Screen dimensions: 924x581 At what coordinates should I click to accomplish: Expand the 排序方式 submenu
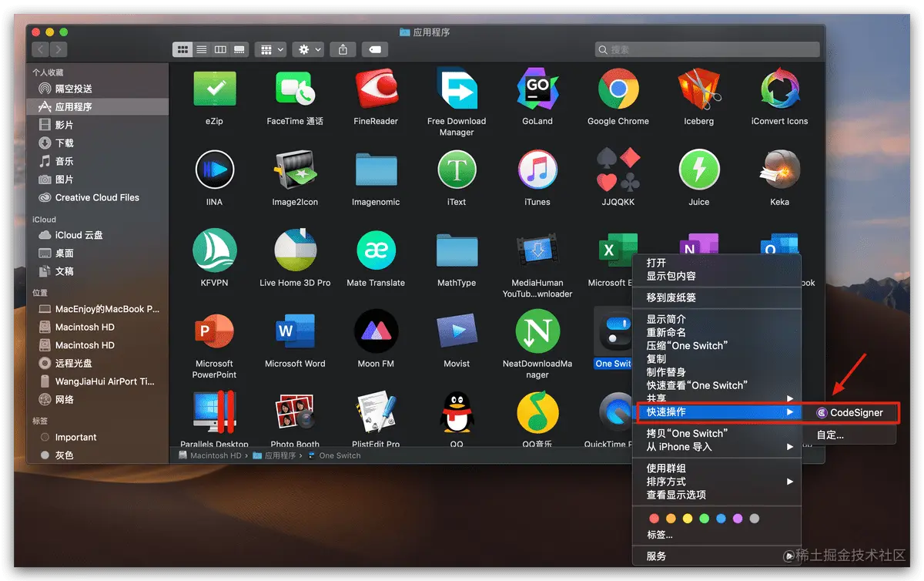716,482
